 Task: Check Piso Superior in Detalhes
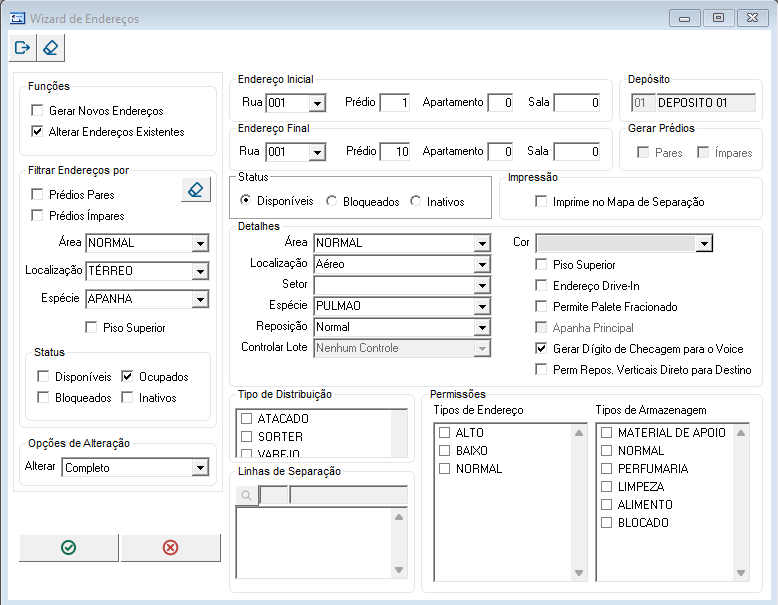click(541, 265)
